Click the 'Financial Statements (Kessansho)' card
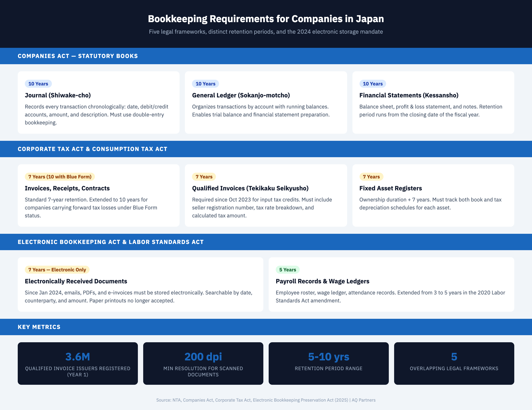The height and width of the screenshot is (410, 532). coord(433,102)
